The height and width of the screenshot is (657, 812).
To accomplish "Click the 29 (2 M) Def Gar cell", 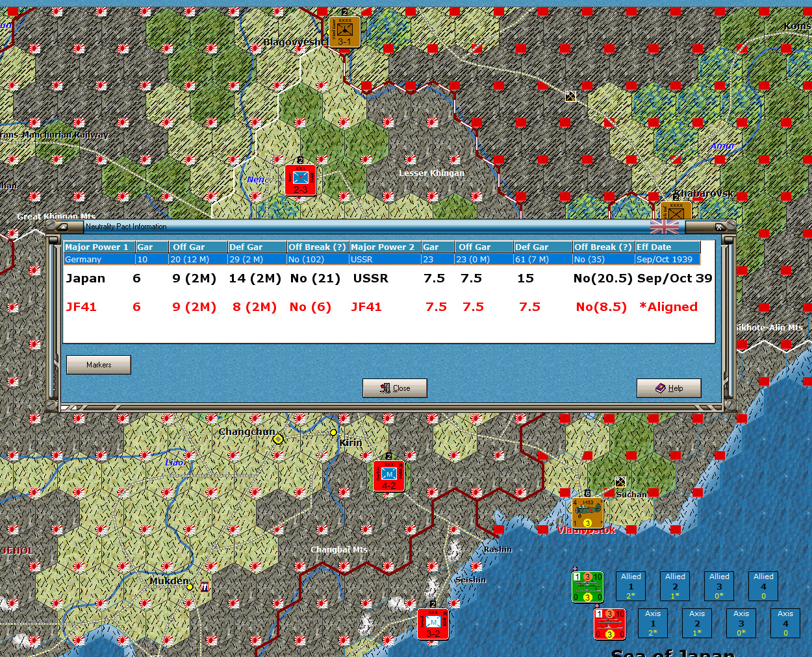I will pos(257,259).
